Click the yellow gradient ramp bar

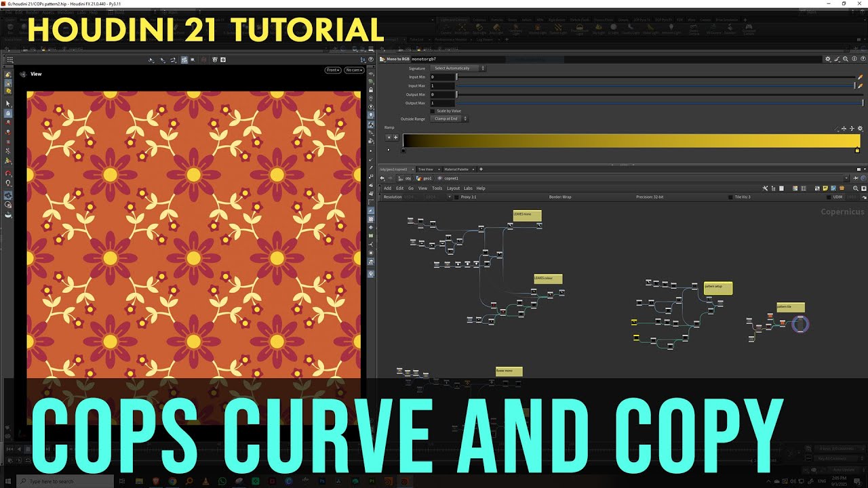click(x=631, y=140)
